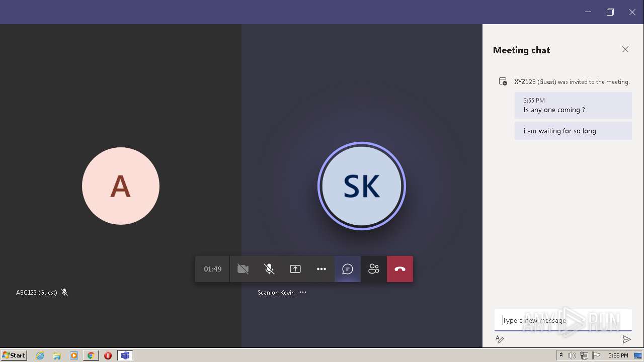The width and height of the screenshot is (644, 362).
Task: Click the muted mic icon beside ABC123 (Guest)
Action: pos(64,292)
